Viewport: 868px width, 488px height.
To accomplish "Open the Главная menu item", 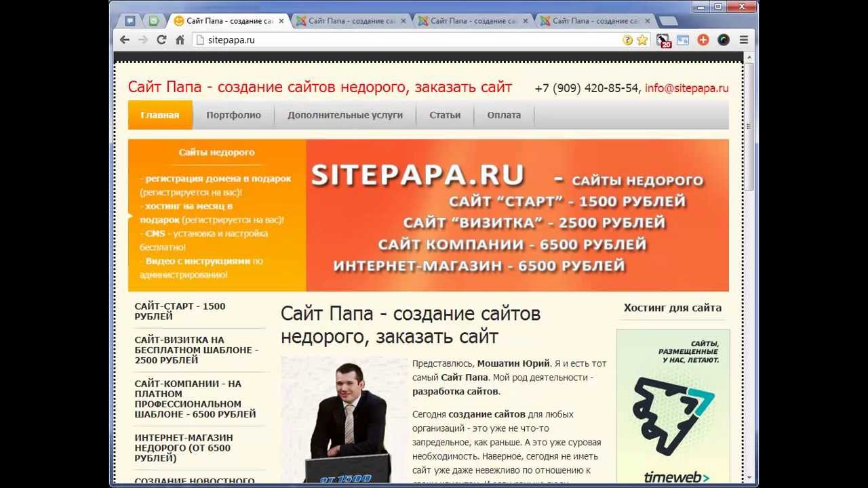I will (x=160, y=115).
